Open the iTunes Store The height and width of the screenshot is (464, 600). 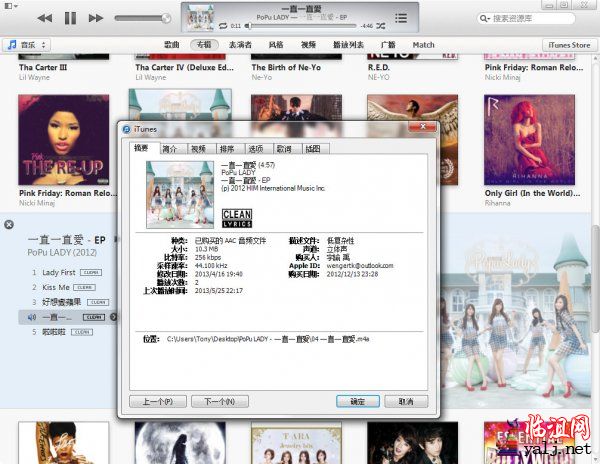pos(569,45)
